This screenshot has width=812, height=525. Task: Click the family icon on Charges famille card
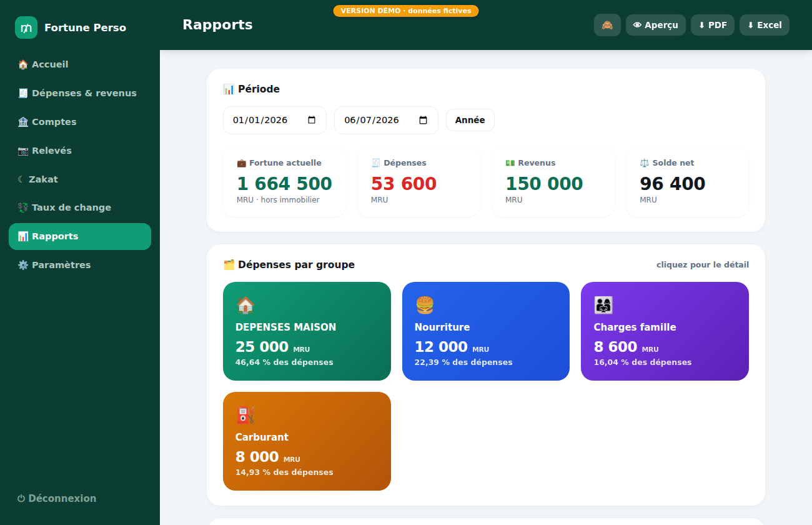[x=603, y=305]
